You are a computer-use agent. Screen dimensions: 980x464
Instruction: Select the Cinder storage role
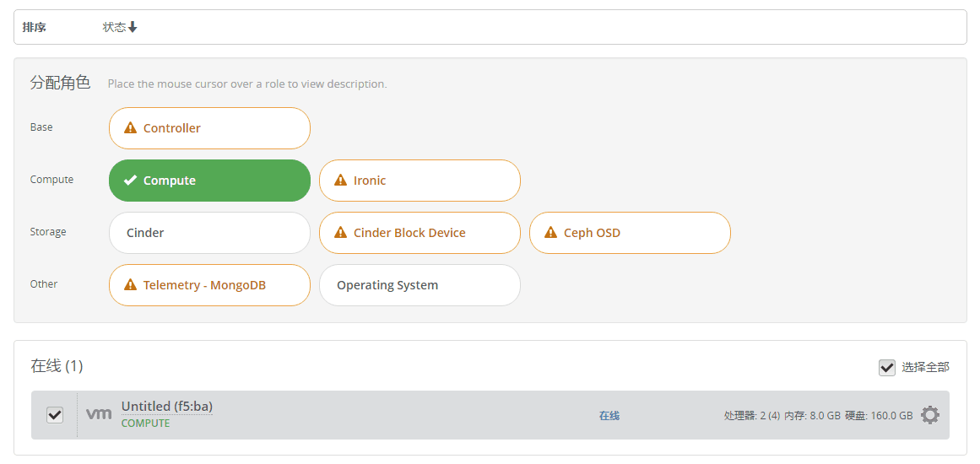209,233
